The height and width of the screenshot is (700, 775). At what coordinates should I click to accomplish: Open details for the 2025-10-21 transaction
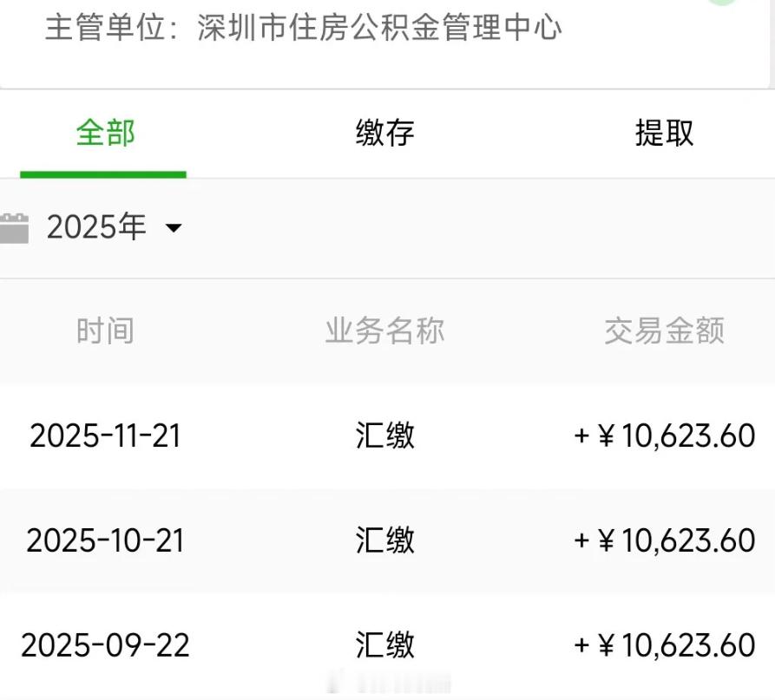(387, 540)
